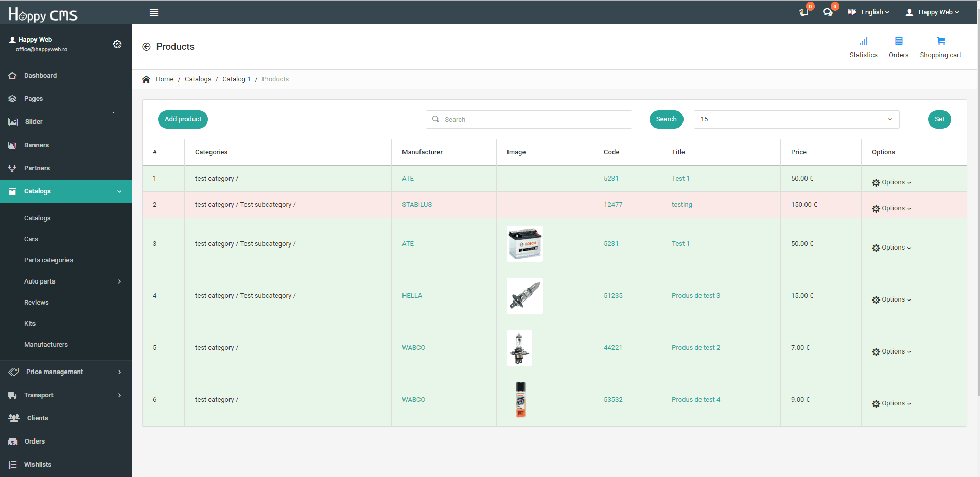Open the STABILUS manufacturer link
This screenshot has height=477, width=980.
(417, 205)
